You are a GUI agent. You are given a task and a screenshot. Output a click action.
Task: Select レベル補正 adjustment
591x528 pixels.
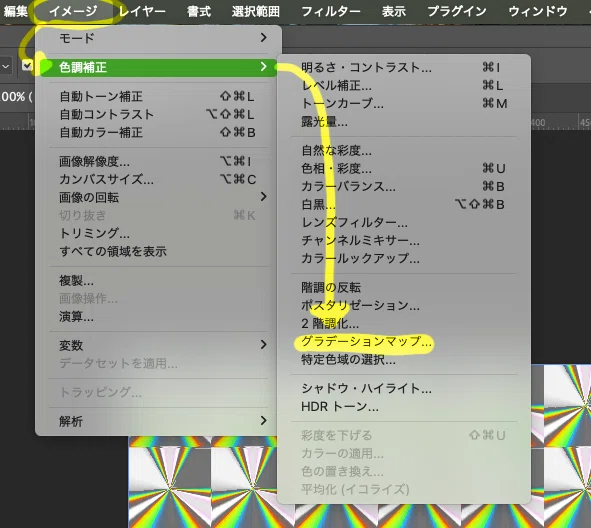click(x=404, y=86)
